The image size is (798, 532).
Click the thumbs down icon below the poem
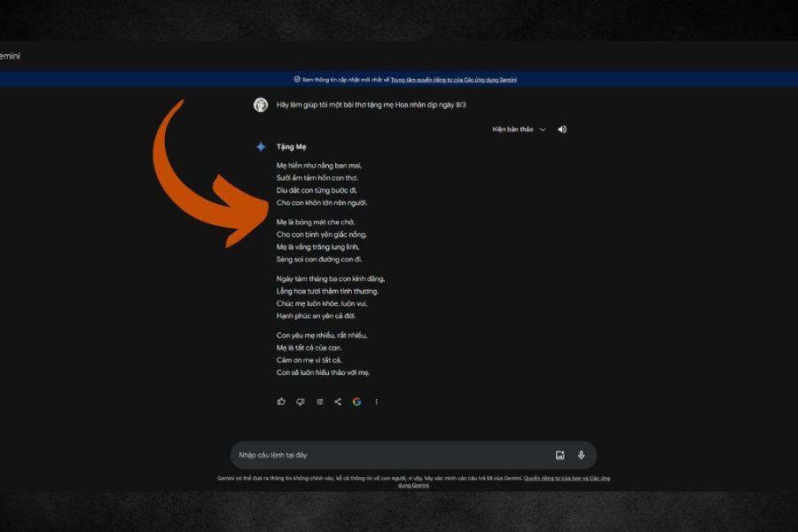(300, 402)
